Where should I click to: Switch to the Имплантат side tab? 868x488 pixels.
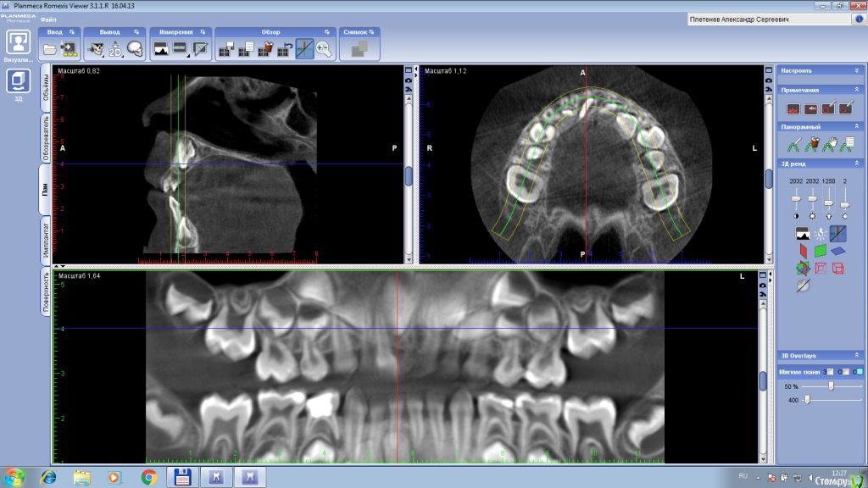pos(45,241)
